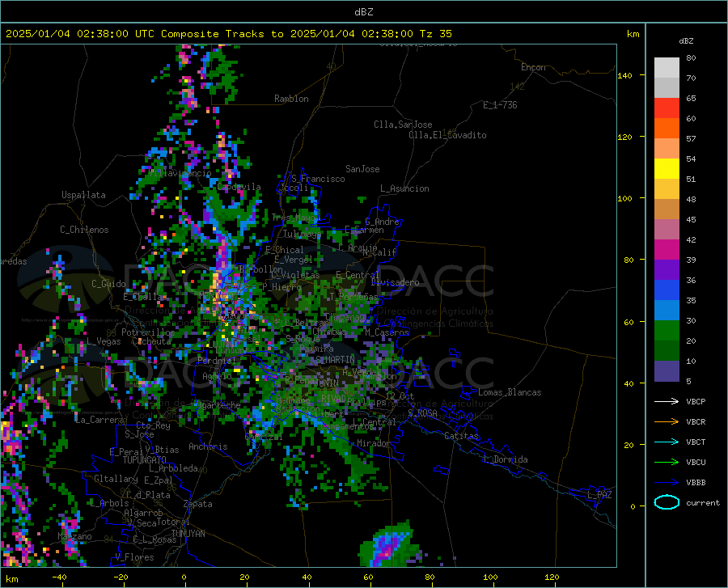The image size is (728, 588).
Task: Click the dBZ heading above the color scale
Action: pyautogui.click(x=686, y=40)
